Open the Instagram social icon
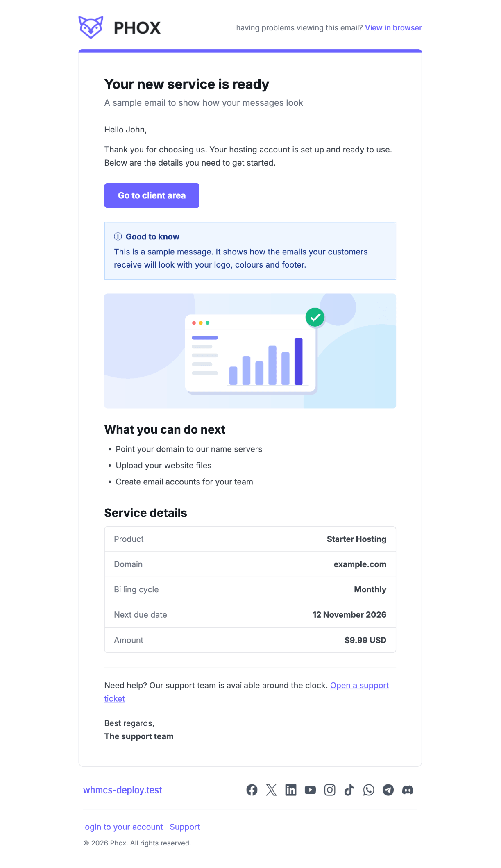Image resolution: width=501 pixels, height=868 pixels. tap(330, 790)
